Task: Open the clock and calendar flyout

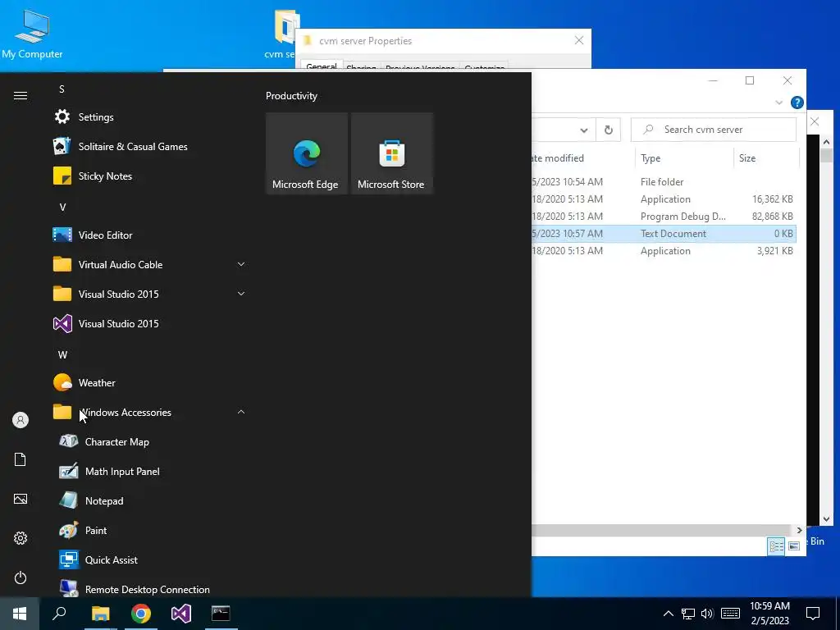Action: tap(769, 614)
